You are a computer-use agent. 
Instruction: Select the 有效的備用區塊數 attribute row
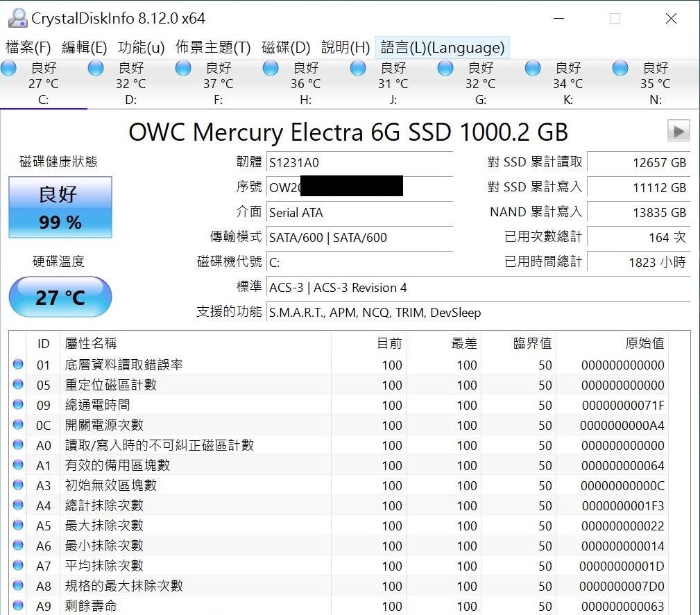pos(339,465)
